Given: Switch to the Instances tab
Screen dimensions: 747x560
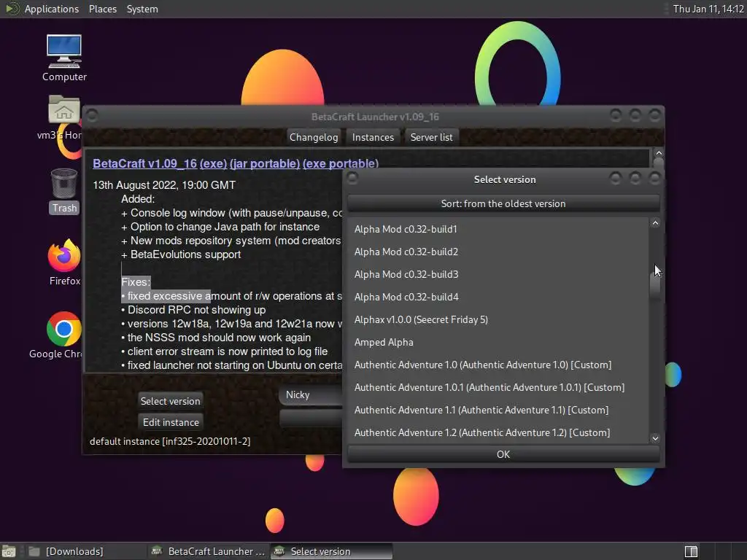Looking at the screenshot, I should click(373, 137).
